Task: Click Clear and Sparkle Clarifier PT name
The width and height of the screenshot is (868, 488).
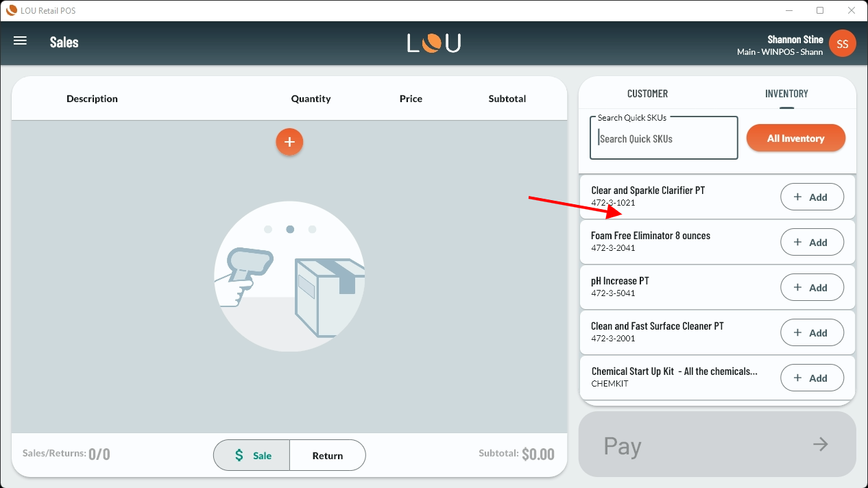Action: 648,191
